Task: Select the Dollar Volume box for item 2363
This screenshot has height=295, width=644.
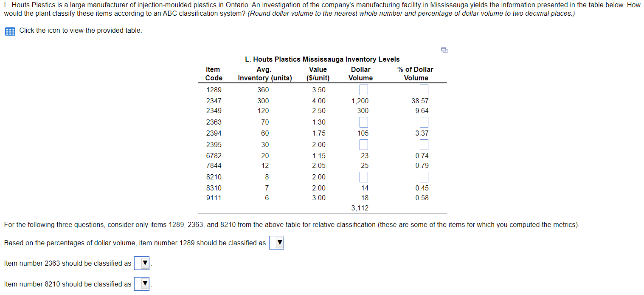Action: (x=363, y=122)
